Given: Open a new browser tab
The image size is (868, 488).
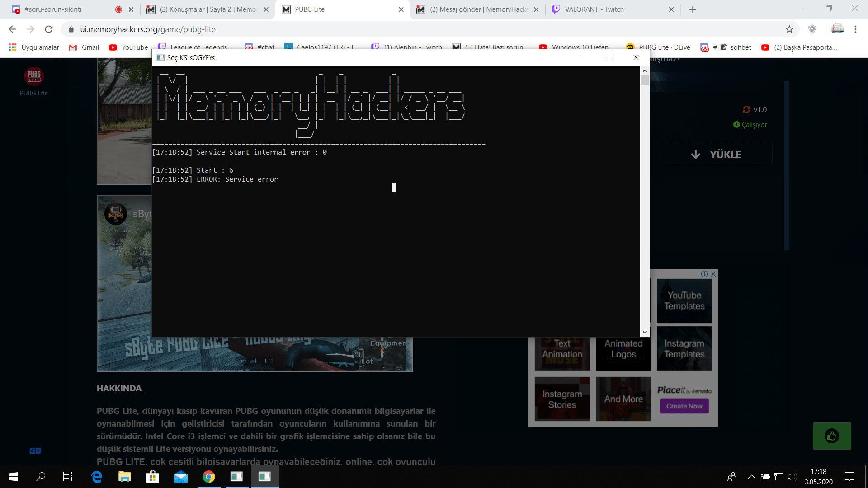Looking at the screenshot, I should coord(693,9).
